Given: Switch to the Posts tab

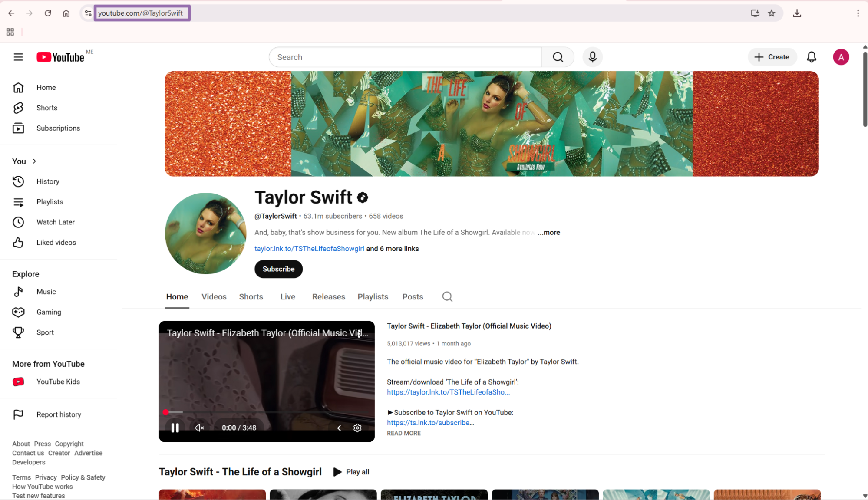Looking at the screenshot, I should coord(413,297).
